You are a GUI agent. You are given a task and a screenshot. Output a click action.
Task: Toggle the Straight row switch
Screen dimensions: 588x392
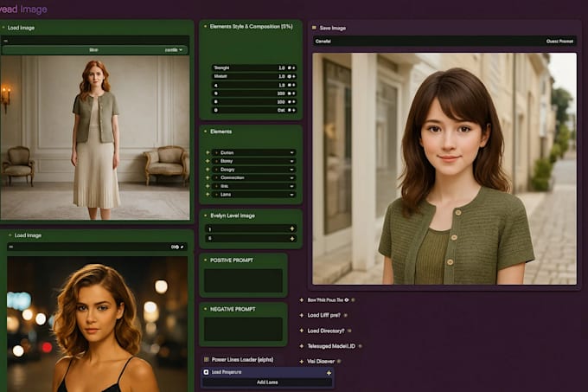point(290,67)
